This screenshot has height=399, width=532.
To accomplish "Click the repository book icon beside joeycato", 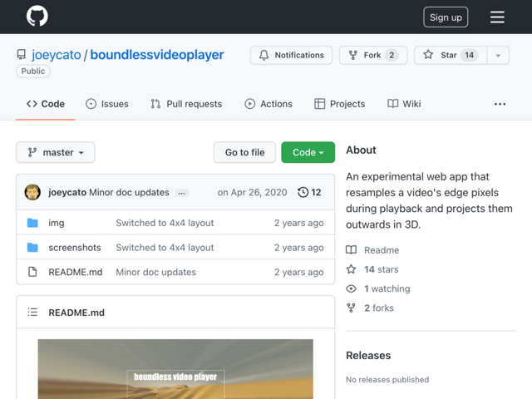I will [22, 55].
